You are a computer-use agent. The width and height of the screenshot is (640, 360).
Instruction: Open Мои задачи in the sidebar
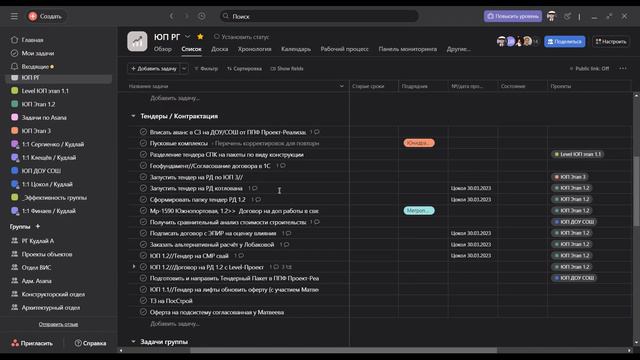click(38, 53)
